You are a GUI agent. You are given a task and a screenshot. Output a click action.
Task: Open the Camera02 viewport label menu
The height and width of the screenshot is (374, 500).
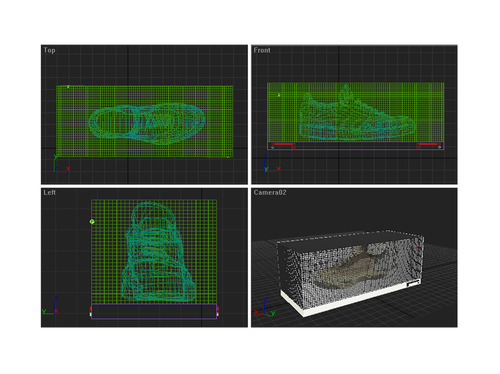point(270,193)
